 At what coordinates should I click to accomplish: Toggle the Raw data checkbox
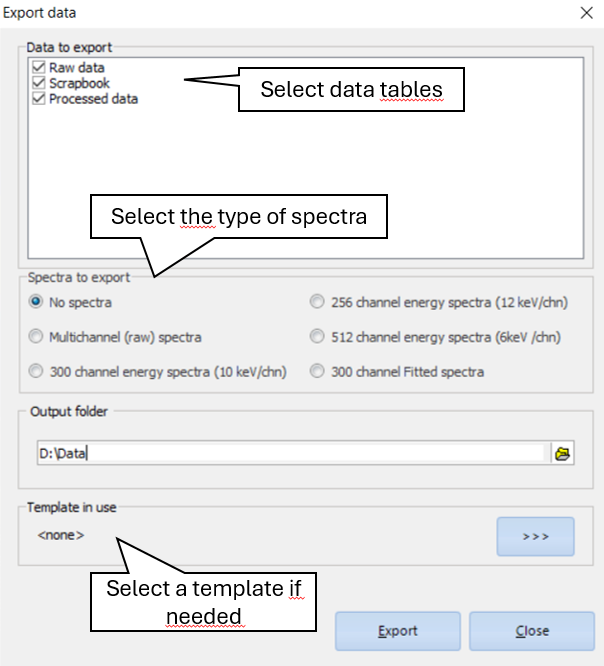[x=39, y=68]
